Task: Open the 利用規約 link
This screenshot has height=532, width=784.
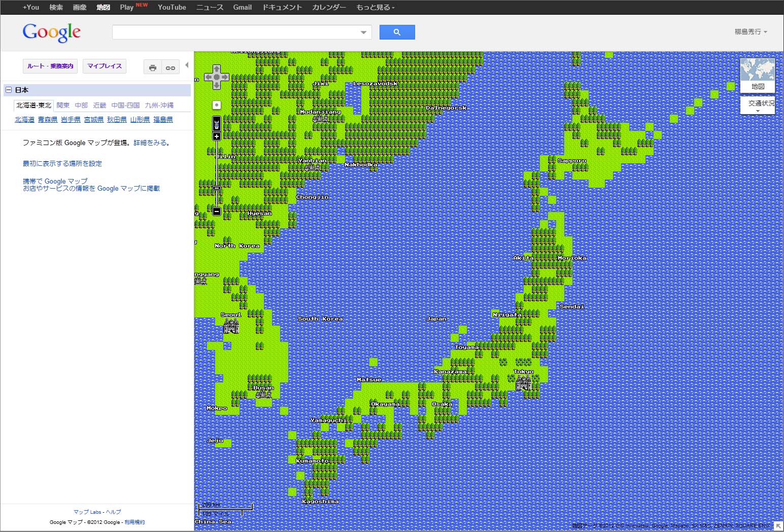Action: click(134, 522)
